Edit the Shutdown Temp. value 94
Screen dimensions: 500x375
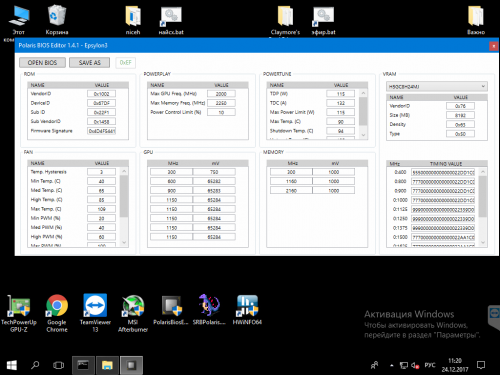341,131
